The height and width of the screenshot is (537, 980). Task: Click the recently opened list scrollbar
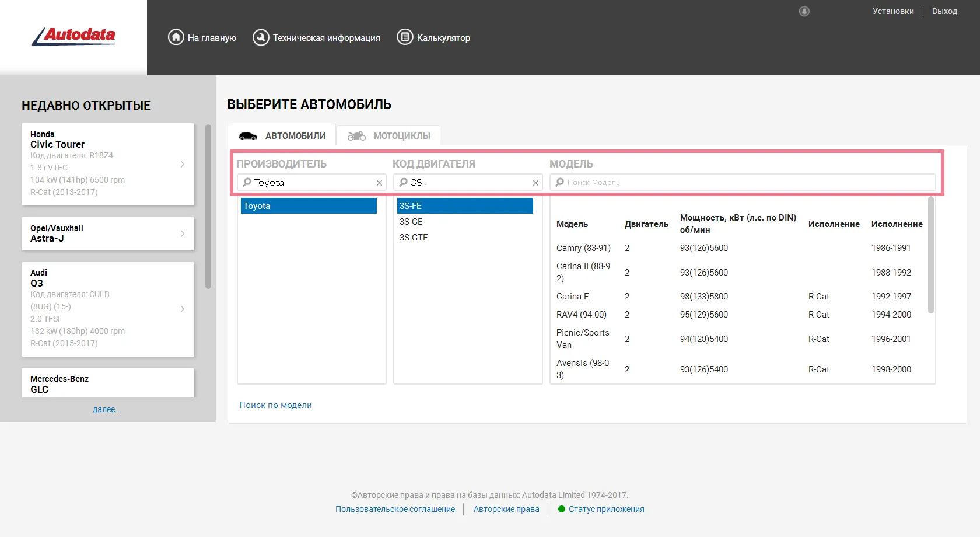pyautogui.click(x=208, y=207)
